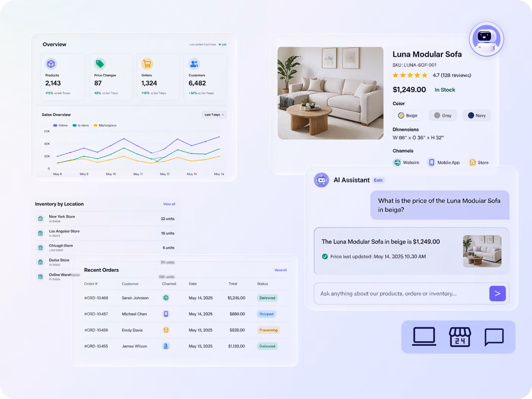Select the Beige color option

[408, 116]
